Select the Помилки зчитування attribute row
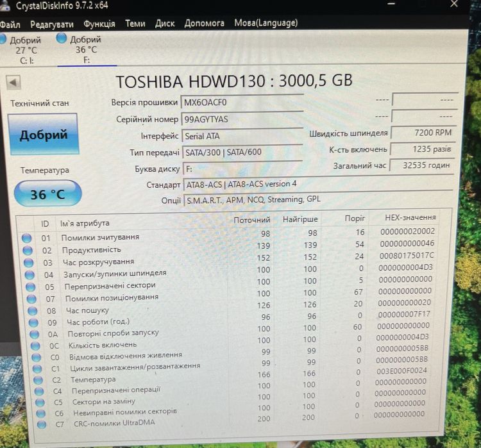The width and height of the screenshot is (481, 448). [x=228, y=235]
